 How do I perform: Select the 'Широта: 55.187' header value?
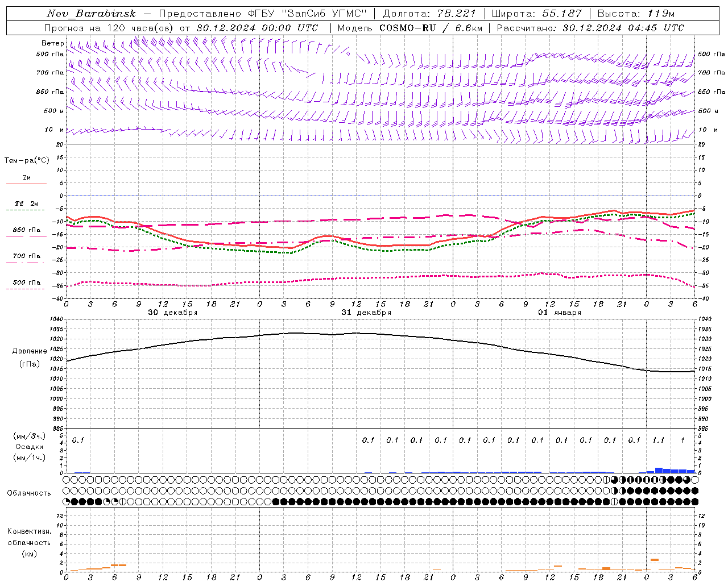coord(536,14)
